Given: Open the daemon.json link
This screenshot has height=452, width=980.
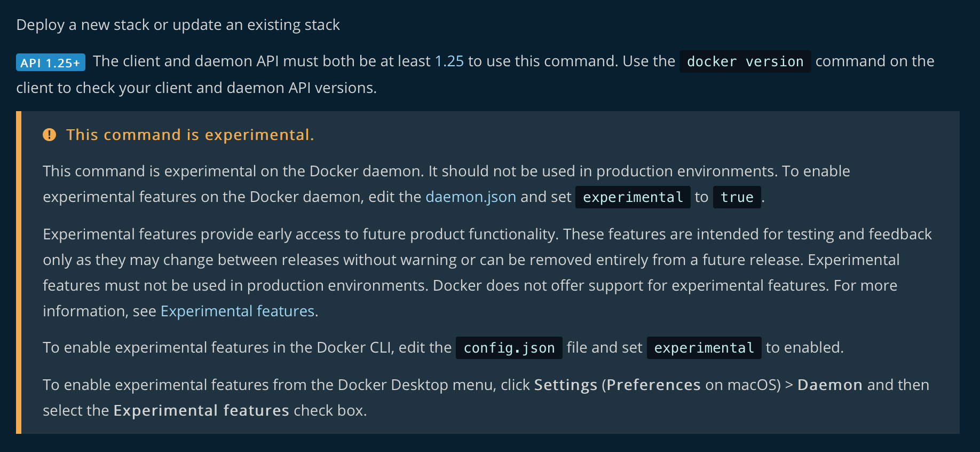Looking at the screenshot, I should coord(471,197).
